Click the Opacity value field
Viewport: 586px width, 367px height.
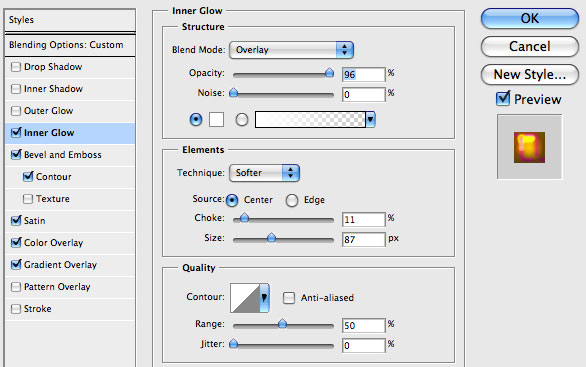click(x=363, y=74)
